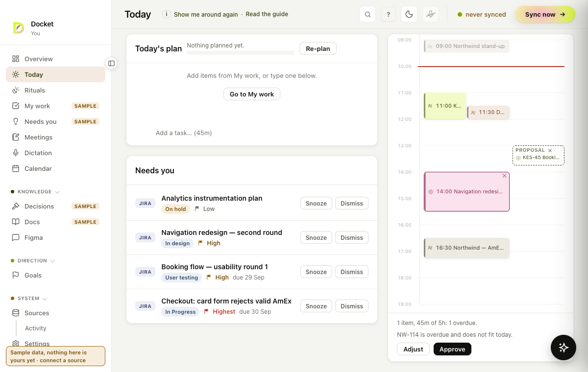Toggle dark mode moon icon
Image resolution: width=588 pixels, height=372 pixels.
pos(409,14)
